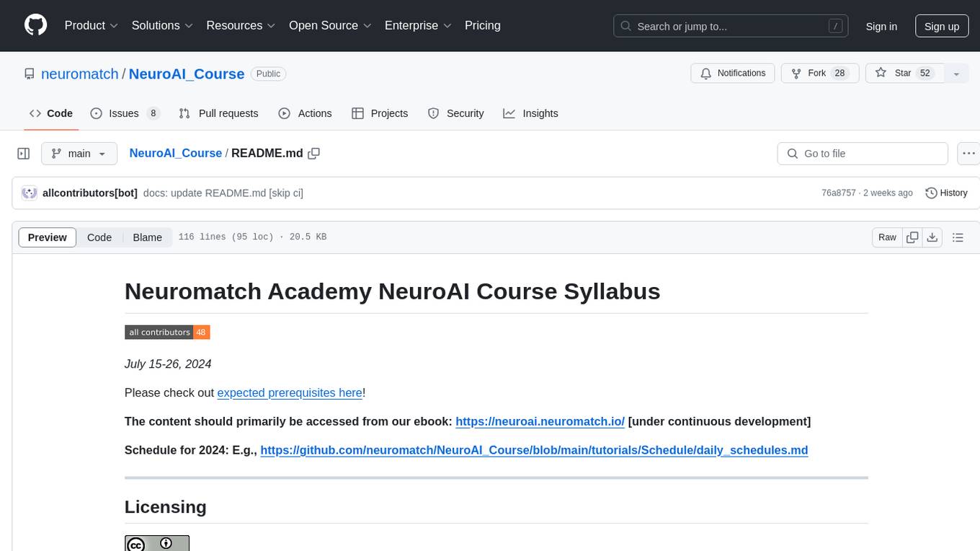Switch to the Code tab
This screenshot has width=980, height=551.
point(51,113)
